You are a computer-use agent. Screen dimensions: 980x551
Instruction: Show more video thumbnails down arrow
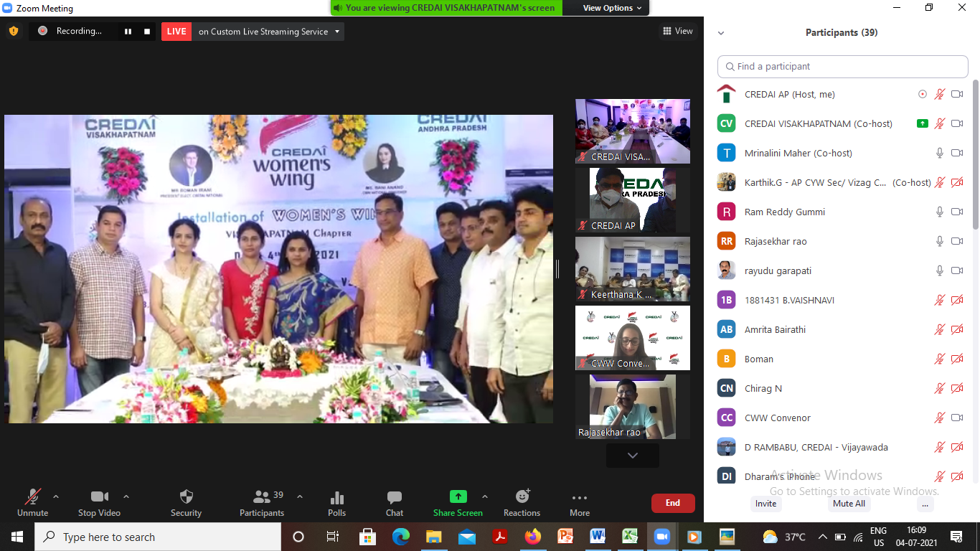coord(633,456)
